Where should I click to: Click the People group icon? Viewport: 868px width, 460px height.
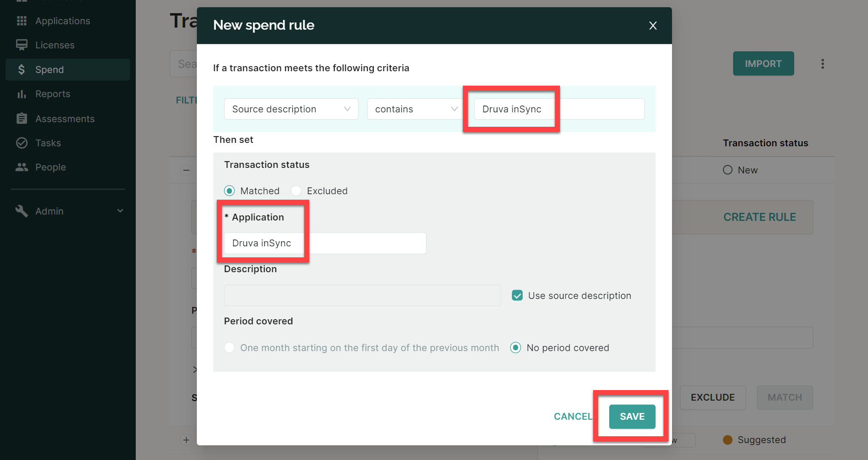pyautogui.click(x=22, y=167)
